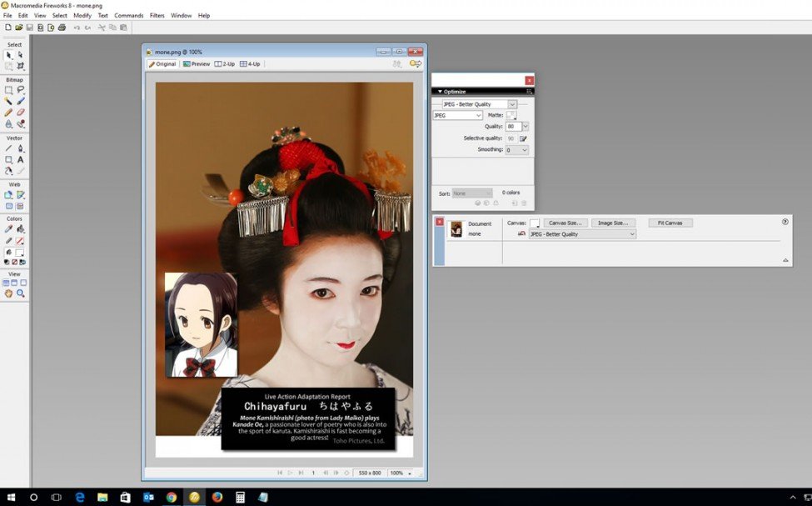Switch to Full Screen mode

tap(22, 283)
